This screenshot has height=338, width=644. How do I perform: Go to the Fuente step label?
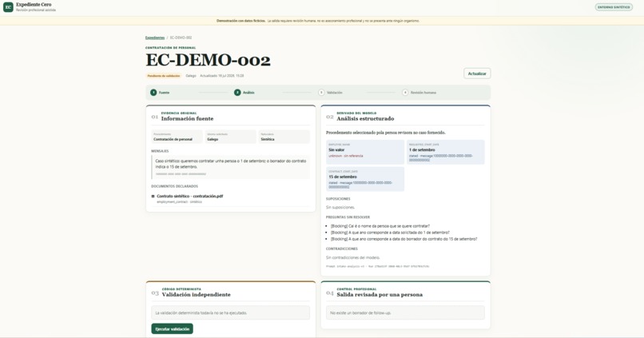(x=164, y=93)
